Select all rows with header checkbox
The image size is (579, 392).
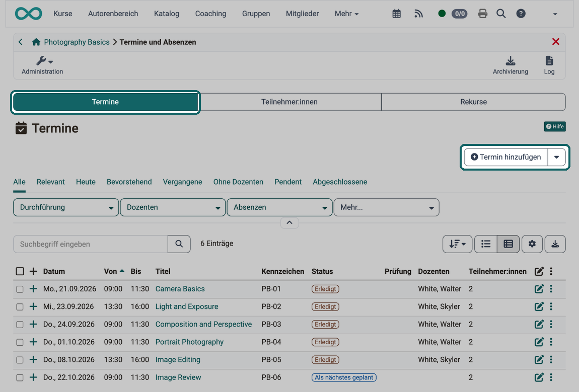point(20,272)
